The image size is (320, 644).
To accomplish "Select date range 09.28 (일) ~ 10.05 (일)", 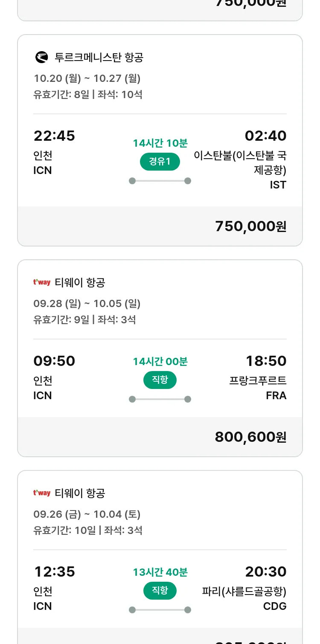I will coord(87,304).
